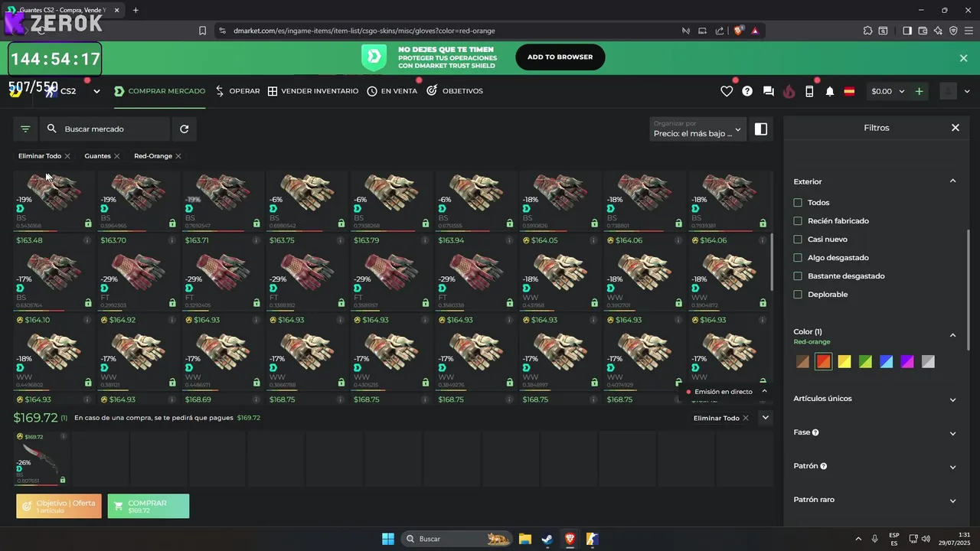Click the ADD TO BROWSER button

[x=560, y=57]
